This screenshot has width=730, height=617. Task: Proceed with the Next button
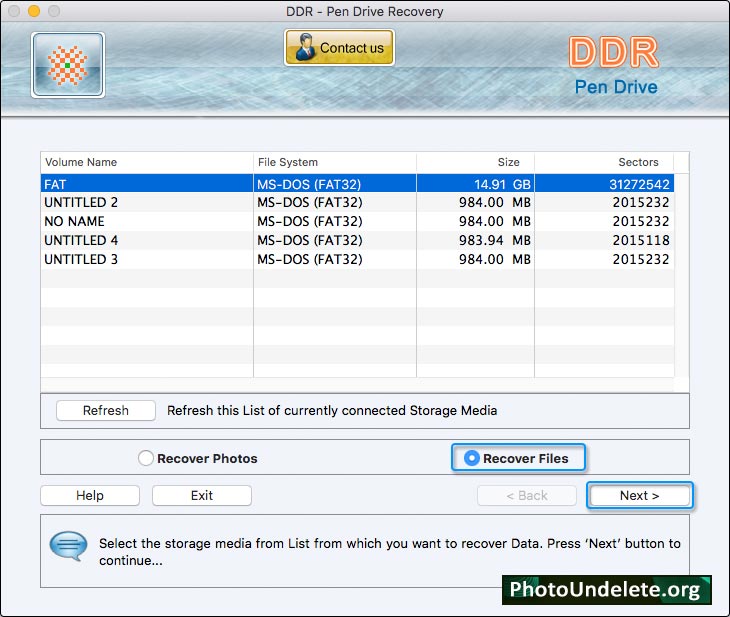click(639, 495)
